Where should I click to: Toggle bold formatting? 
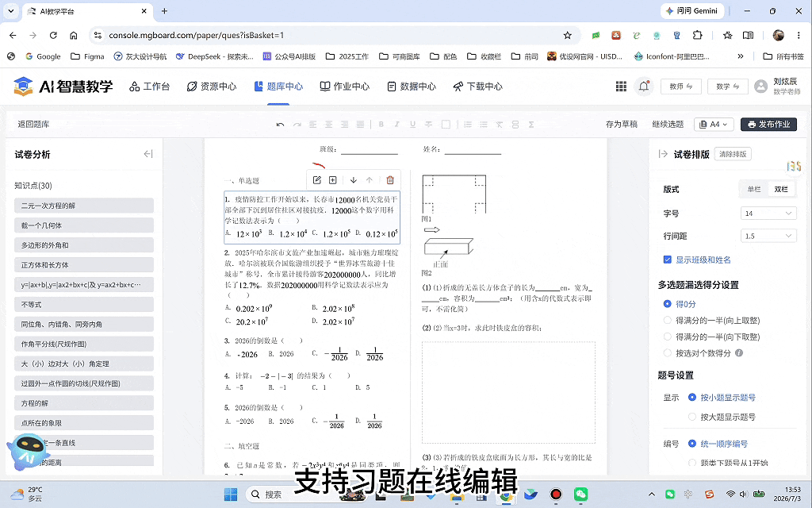[381, 125]
